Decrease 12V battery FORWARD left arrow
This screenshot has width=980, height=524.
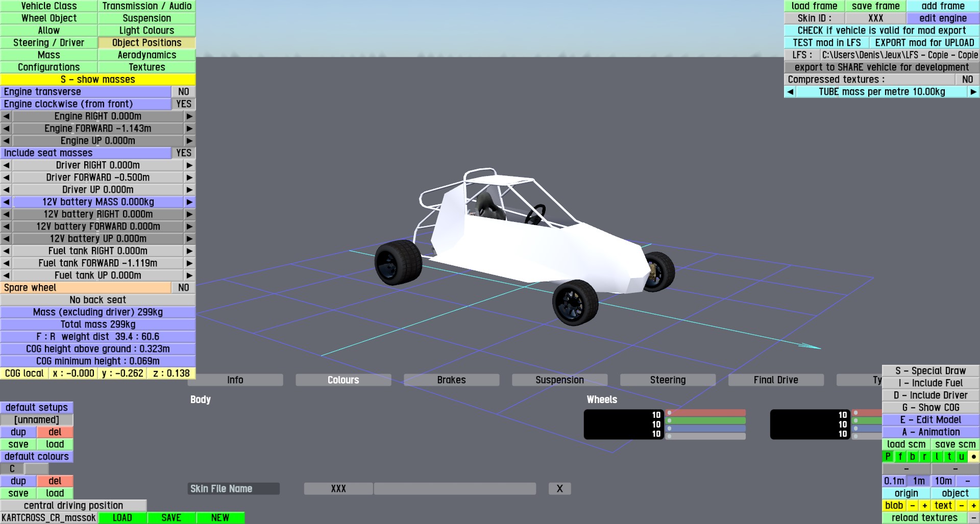pos(6,227)
